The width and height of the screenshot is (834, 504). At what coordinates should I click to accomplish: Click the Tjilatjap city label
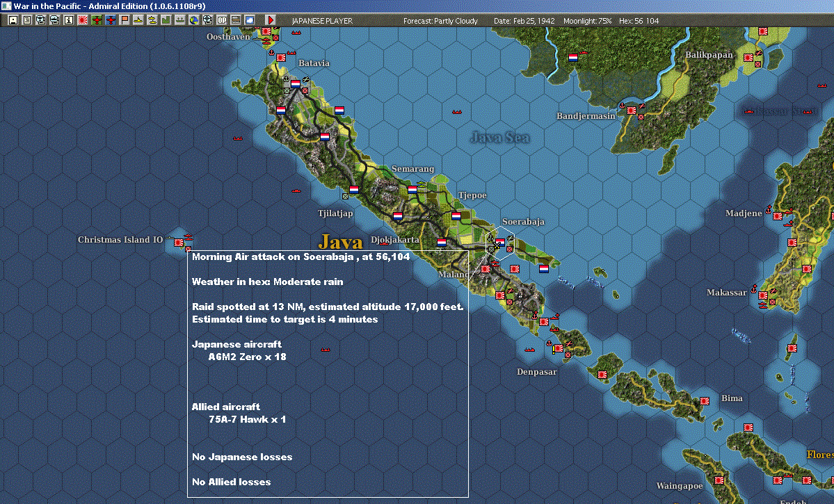click(335, 213)
